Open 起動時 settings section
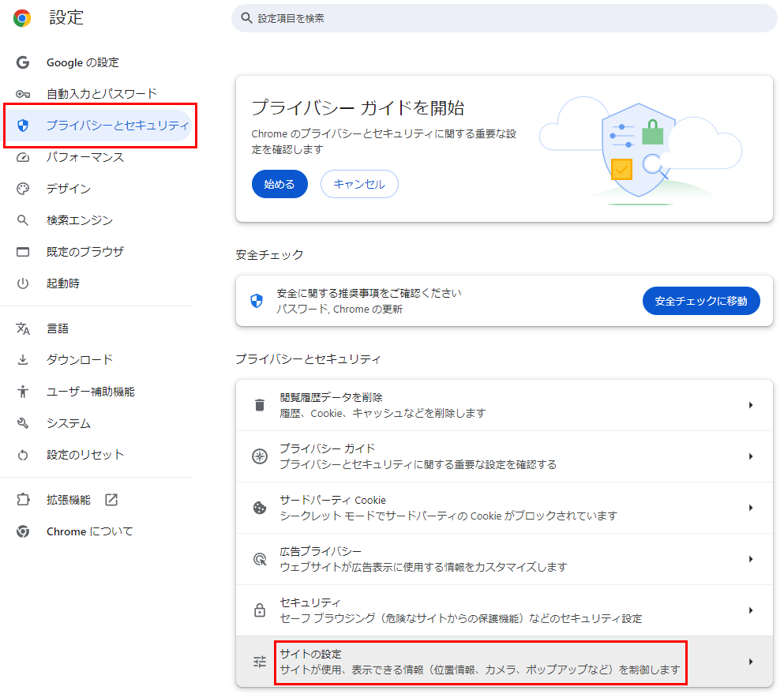Viewport: 784px width, 698px height. tap(63, 283)
